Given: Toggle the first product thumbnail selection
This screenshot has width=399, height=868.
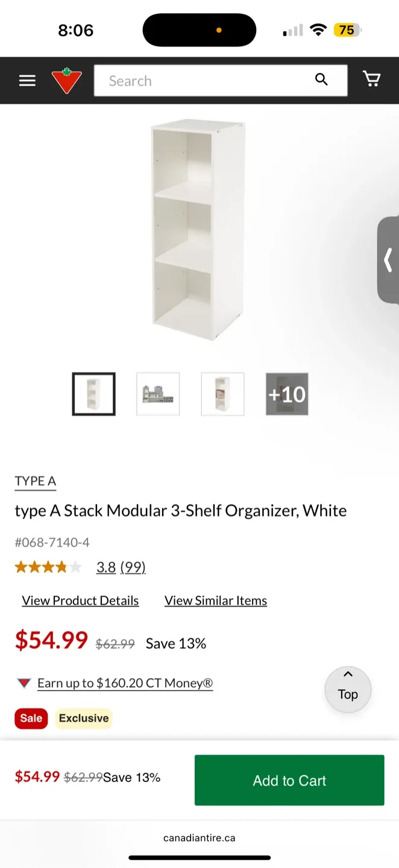Looking at the screenshot, I should 93,394.
